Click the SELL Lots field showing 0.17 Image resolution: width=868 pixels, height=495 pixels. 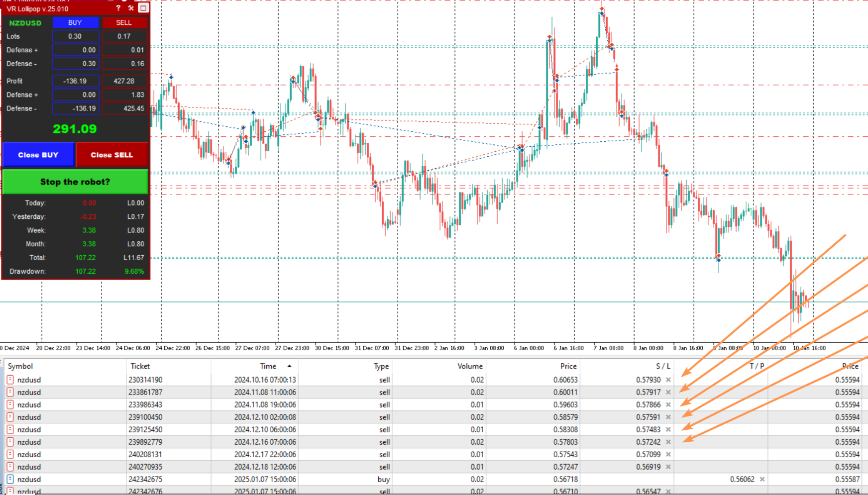click(x=124, y=36)
